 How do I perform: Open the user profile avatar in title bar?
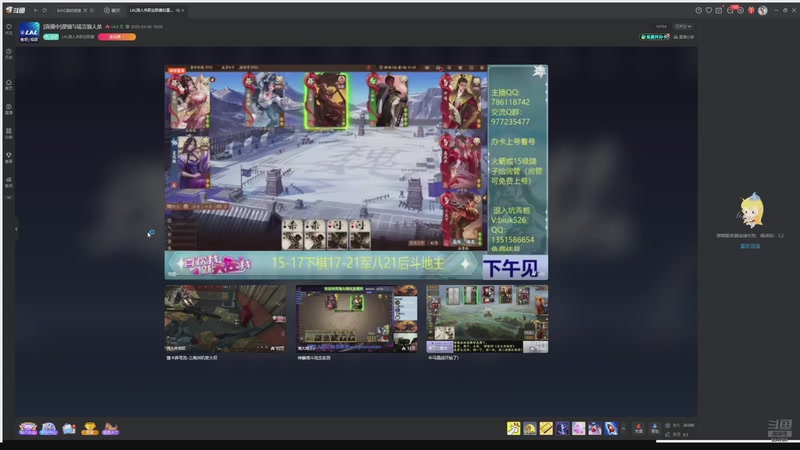(x=763, y=10)
